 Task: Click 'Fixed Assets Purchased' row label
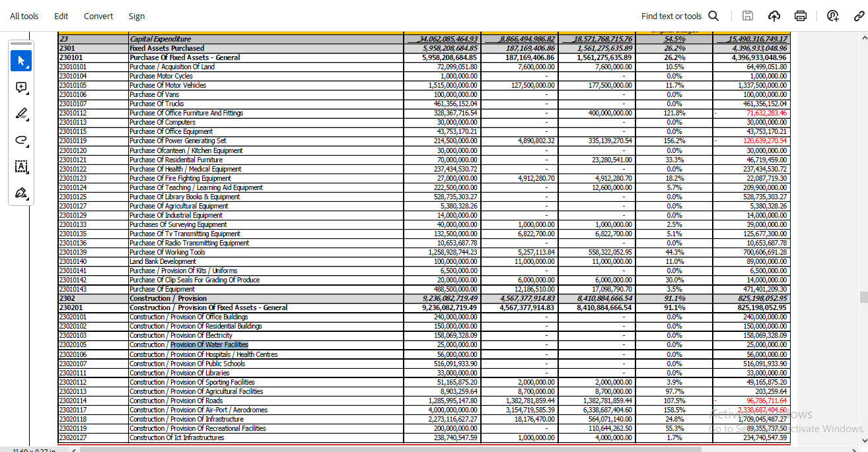(167, 48)
